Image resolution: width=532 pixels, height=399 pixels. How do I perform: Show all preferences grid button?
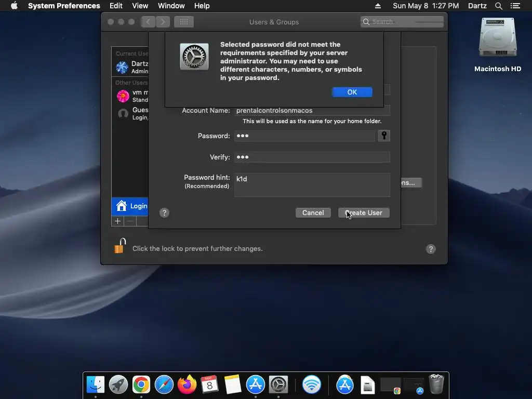pos(184,22)
